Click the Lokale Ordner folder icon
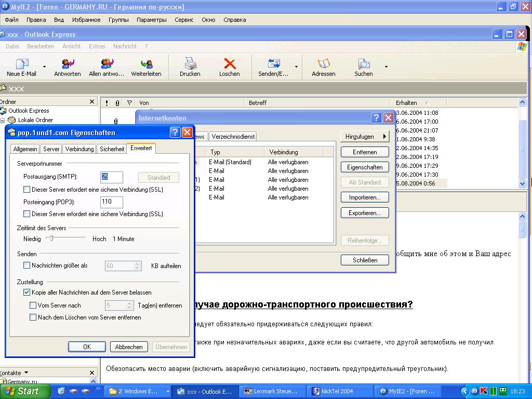This screenshot has width=532, height=399. pyautogui.click(x=12, y=120)
